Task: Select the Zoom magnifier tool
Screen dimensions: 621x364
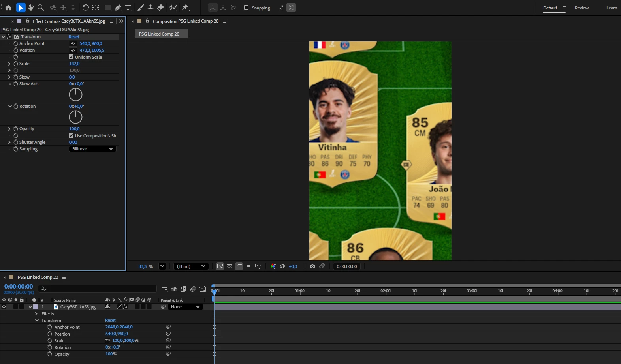Action: [40, 8]
